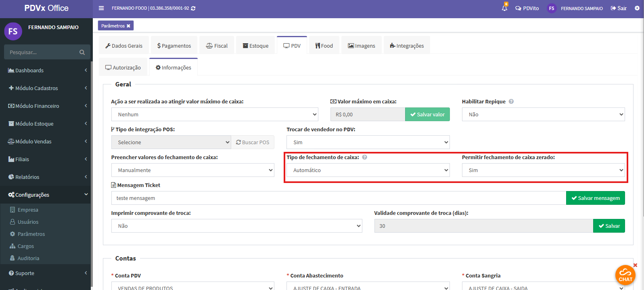
Task: Close the CHAT widget with red x
Action: (635, 265)
